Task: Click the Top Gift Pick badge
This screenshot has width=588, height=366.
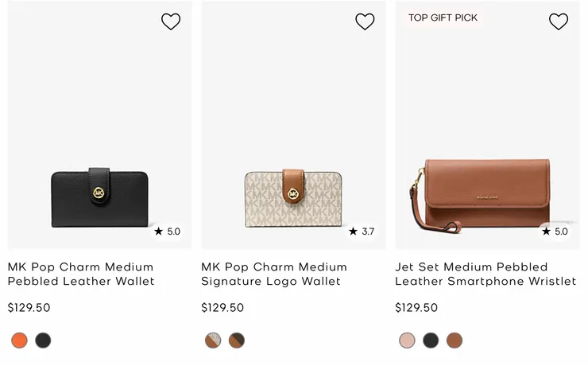Action: (x=443, y=18)
